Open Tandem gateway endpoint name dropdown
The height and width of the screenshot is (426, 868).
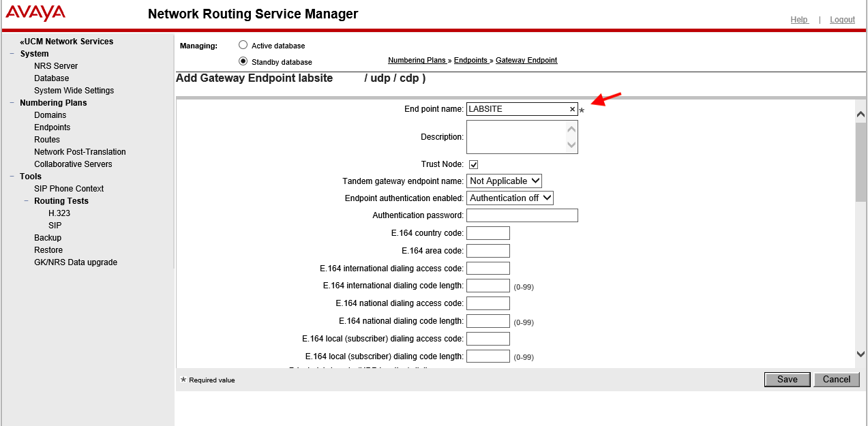(x=504, y=181)
